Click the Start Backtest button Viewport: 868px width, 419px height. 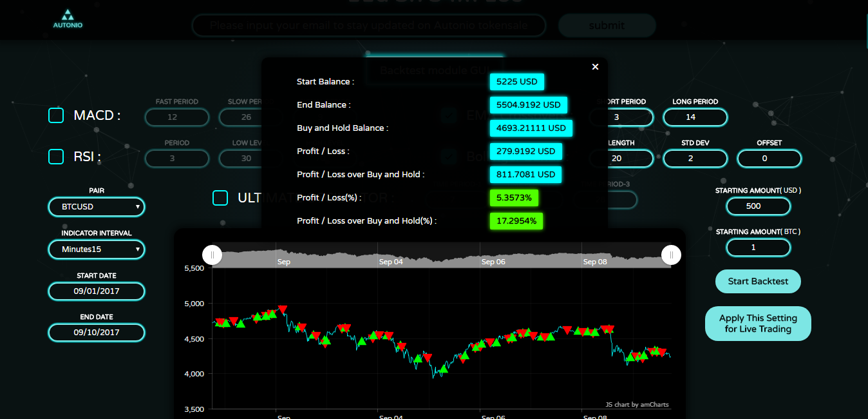[x=758, y=282]
